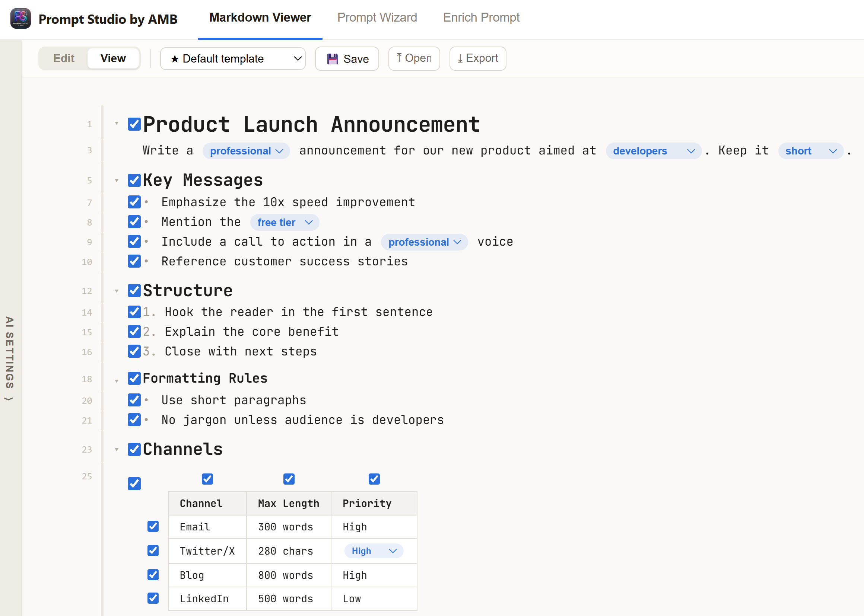The image size is (864, 616).
Task: Click the Priority column header
Action: coord(374,503)
